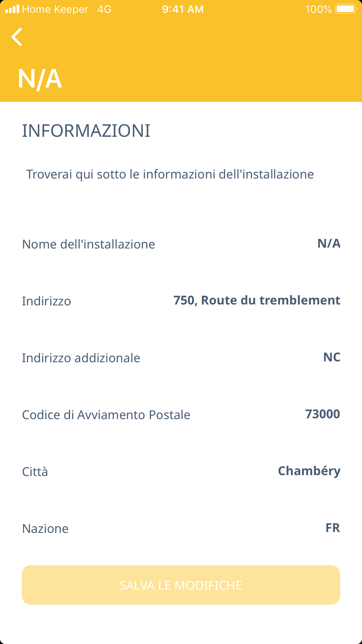
Task: Edit the NC additional address value
Action: 331,357
